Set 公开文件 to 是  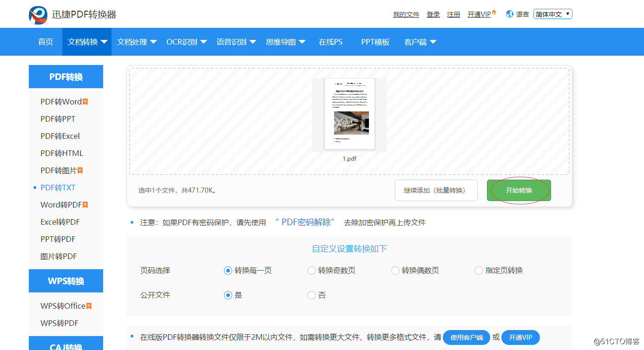click(228, 295)
